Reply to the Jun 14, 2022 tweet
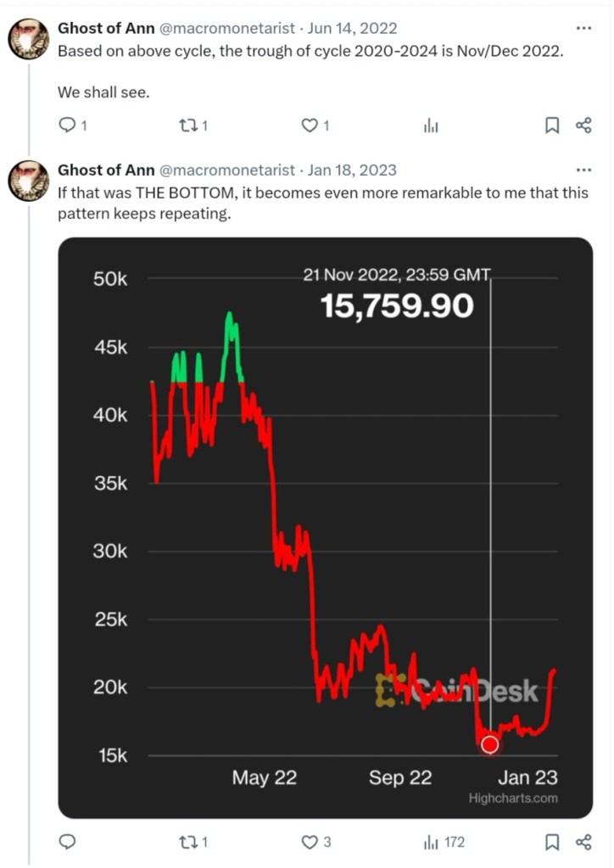 pyautogui.click(x=67, y=126)
